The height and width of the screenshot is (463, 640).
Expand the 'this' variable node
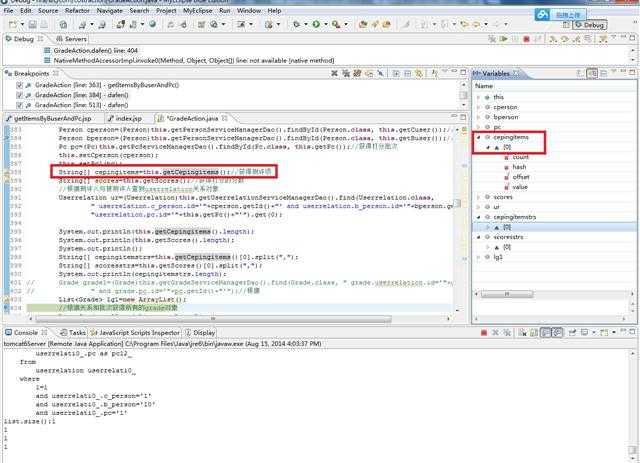(x=479, y=97)
